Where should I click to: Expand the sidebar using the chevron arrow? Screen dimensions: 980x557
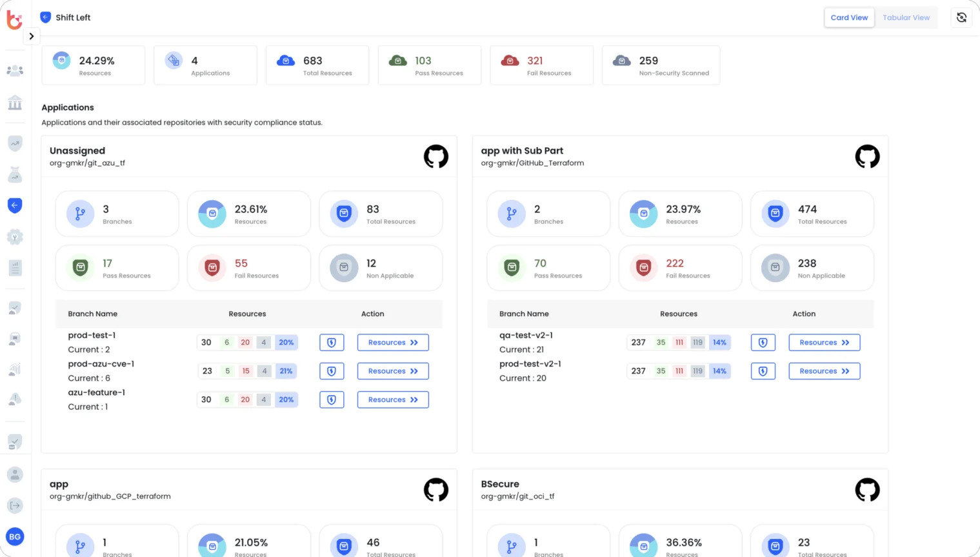[x=31, y=36]
